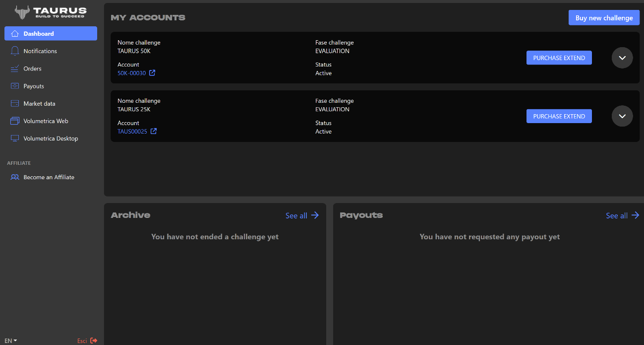Click the Volumetrica Desktop monitor icon
Image resolution: width=644 pixels, height=345 pixels.
coord(14,138)
